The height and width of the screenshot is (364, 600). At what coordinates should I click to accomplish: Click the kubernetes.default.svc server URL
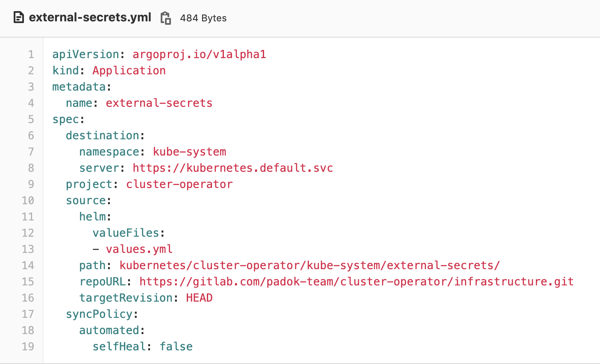[x=233, y=168]
